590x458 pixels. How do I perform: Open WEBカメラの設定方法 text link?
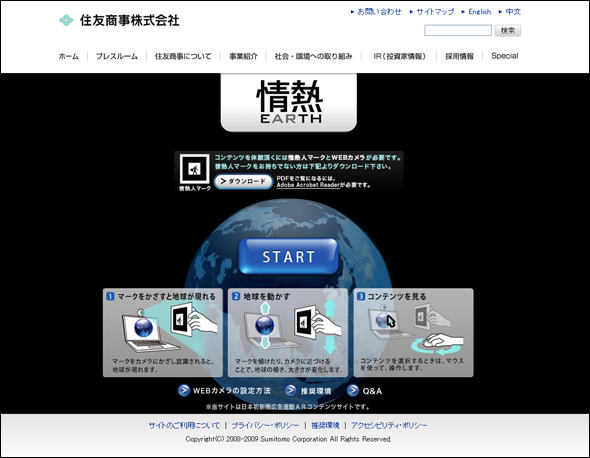(x=232, y=391)
